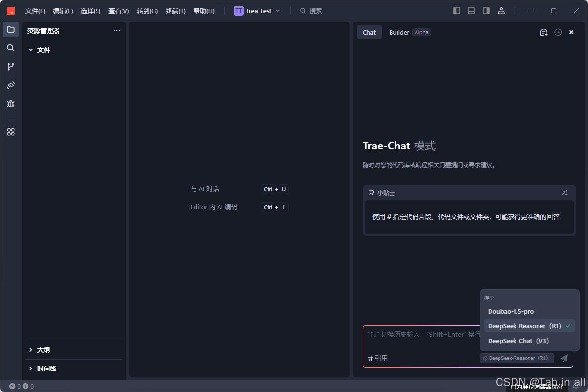Toggle the primary sidebar visibility
The height and width of the screenshot is (392, 588).
456,10
